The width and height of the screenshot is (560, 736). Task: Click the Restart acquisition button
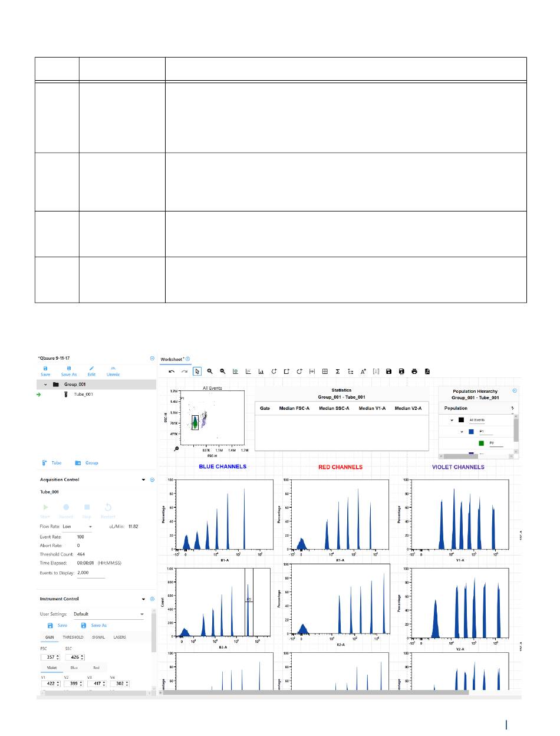(x=108, y=510)
